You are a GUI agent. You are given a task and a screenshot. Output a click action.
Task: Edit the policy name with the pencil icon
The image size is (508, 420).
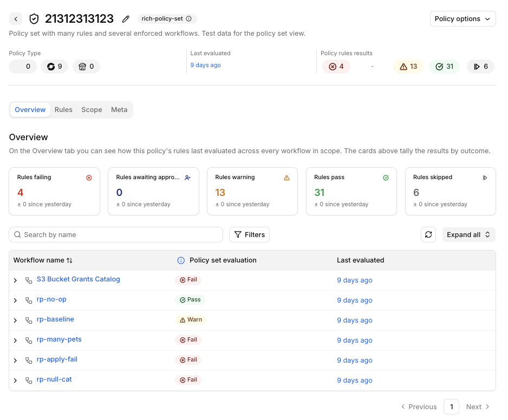[x=126, y=19]
